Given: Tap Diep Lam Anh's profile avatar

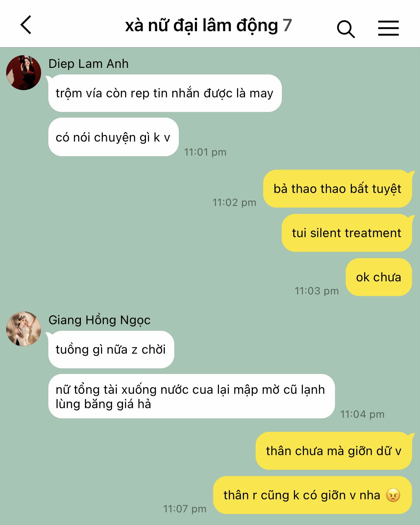Looking at the screenshot, I should (24, 73).
